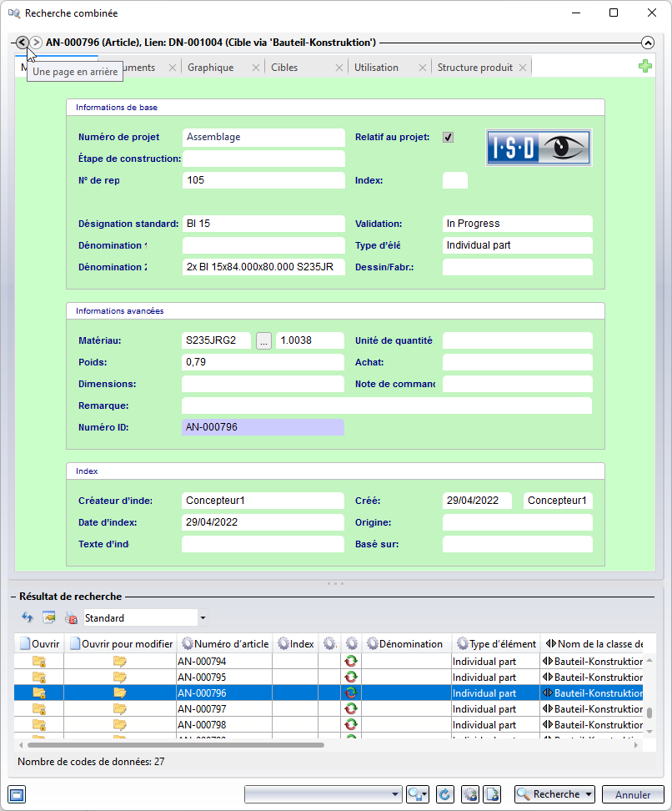Viewport: 672px width, 811px height.
Task: Open AN-000797 for editing via folder icon
Action: pos(120,709)
